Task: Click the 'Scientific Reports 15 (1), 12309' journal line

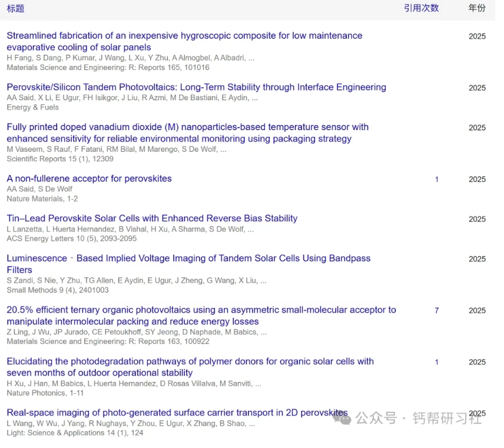Action: (x=60, y=159)
